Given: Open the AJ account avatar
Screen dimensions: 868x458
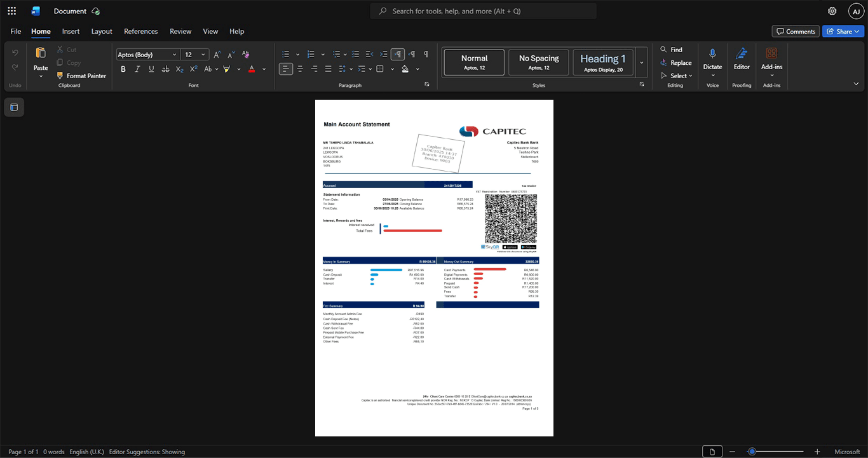Looking at the screenshot, I should point(856,11).
